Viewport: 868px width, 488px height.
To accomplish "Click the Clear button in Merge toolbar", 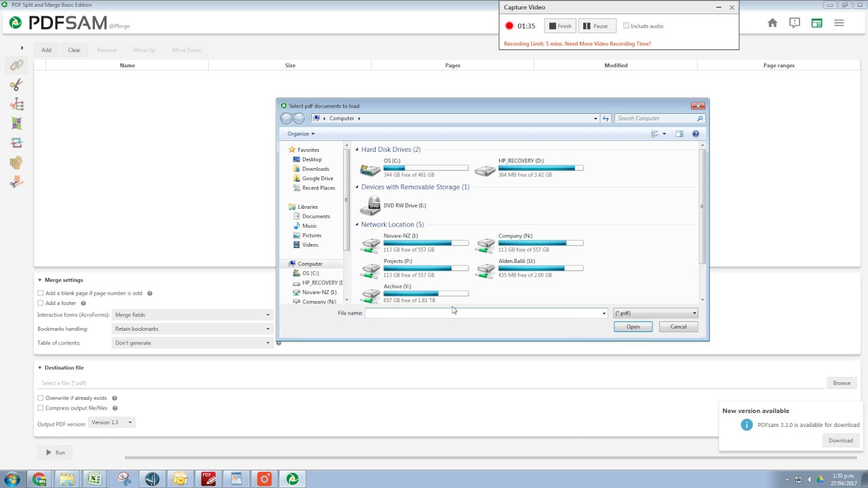I will (x=74, y=49).
